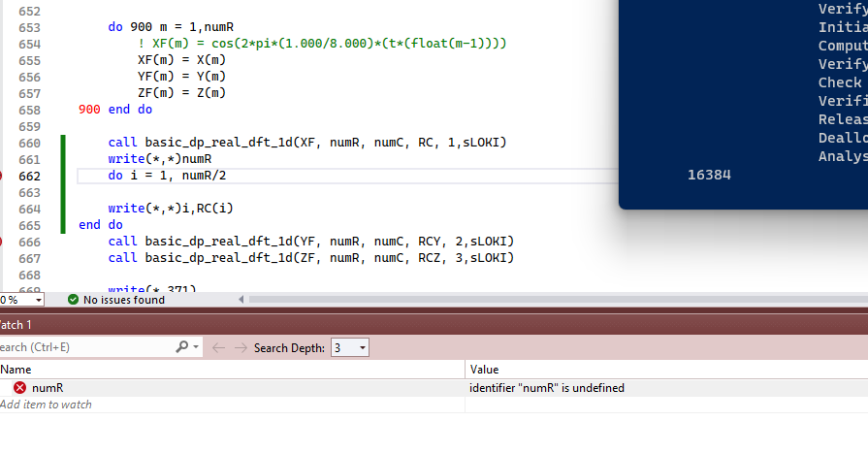Viewport: 868px width, 454px height.
Task: Click the 'end do' on line 665
Action: point(101,225)
